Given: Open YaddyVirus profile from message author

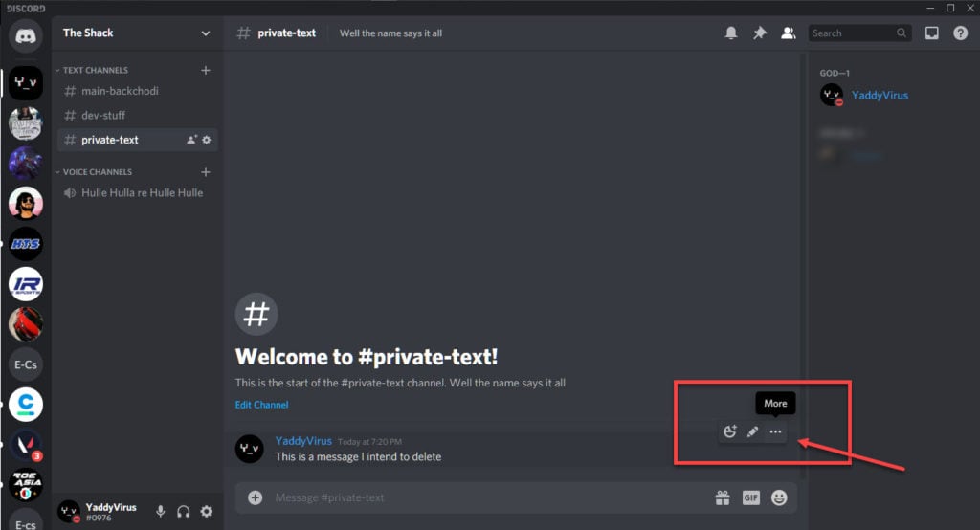Looking at the screenshot, I should (x=303, y=441).
